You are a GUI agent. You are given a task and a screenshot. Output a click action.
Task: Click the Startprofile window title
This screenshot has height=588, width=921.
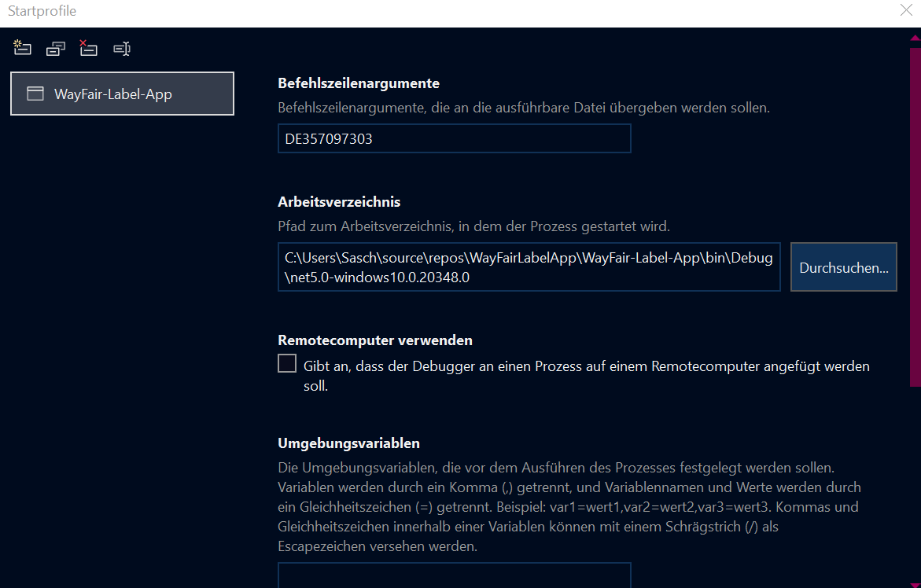42,11
